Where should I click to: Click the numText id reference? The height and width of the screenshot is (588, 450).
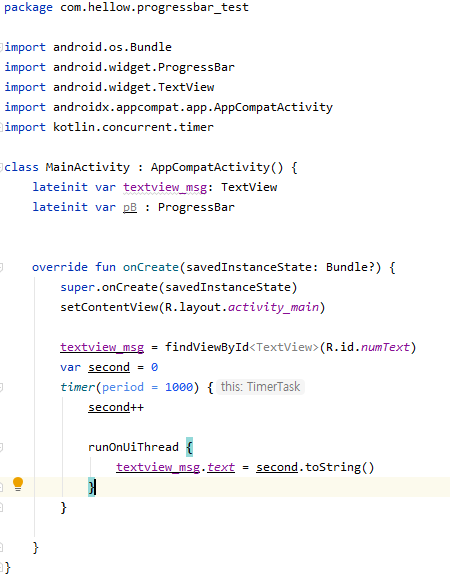coord(385,347)
